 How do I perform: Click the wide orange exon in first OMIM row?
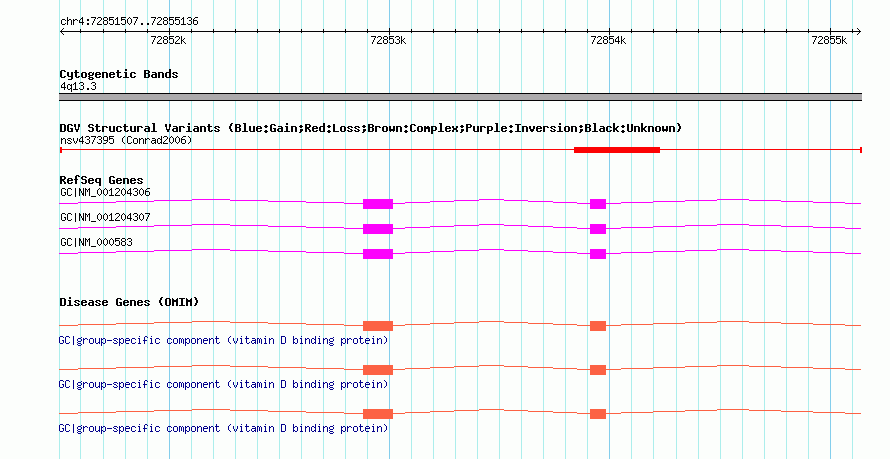378,326
